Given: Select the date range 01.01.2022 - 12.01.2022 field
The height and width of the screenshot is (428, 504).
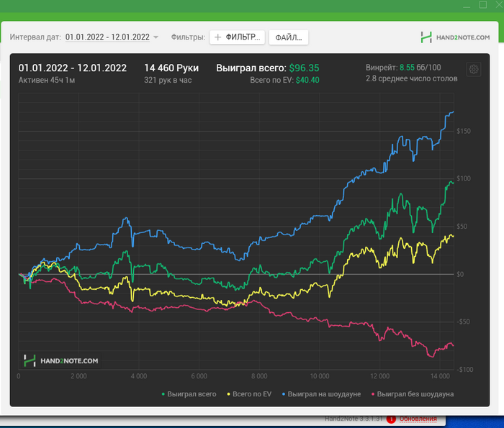Looking at the screenshot, I should (107, 37).
